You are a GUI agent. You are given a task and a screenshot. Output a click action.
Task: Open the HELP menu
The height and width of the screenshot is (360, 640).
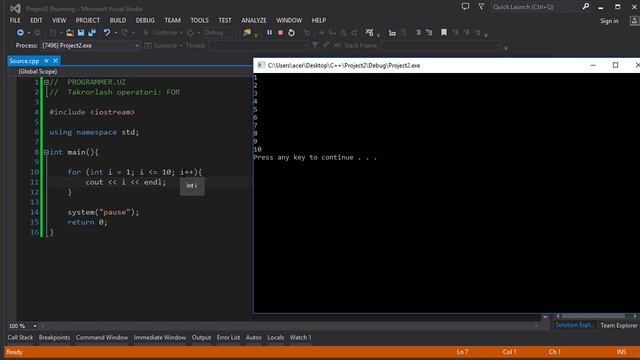click(319, 20)
